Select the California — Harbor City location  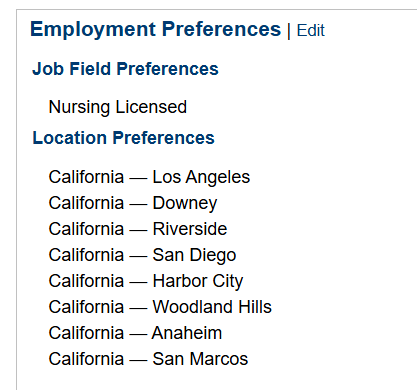146,281
